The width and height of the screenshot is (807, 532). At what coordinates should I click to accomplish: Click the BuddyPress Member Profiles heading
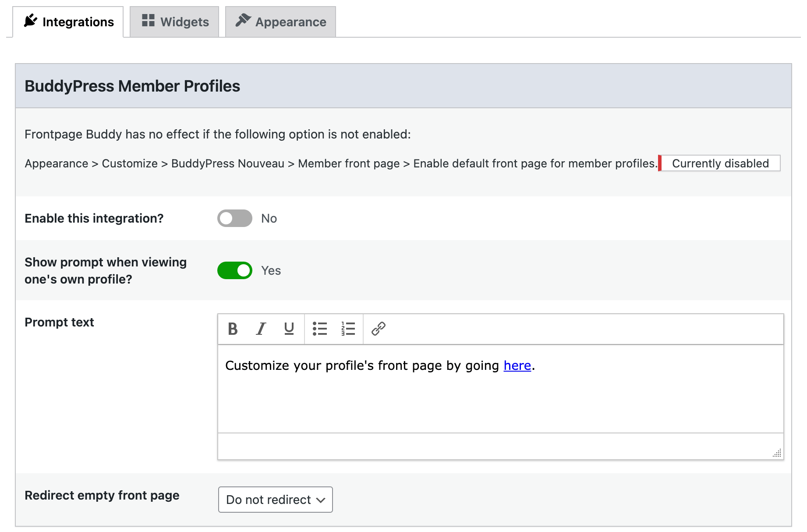(x=132, y=86)
